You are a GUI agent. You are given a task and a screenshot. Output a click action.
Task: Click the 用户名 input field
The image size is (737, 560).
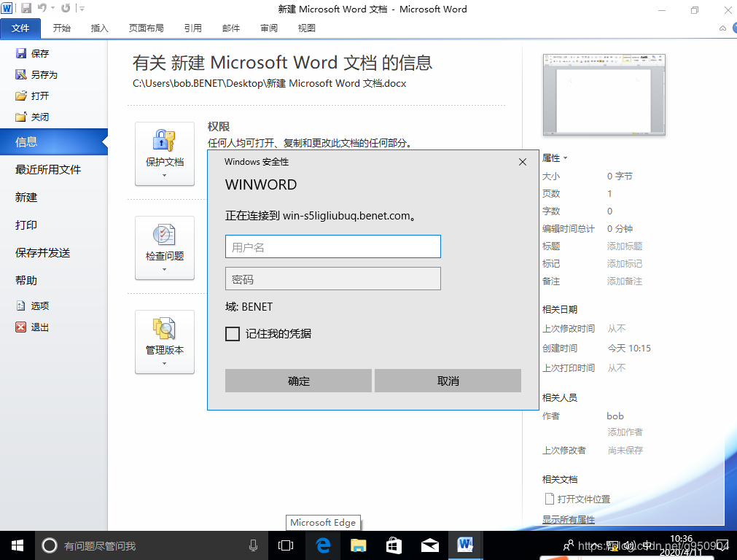(x=332, y=247)
